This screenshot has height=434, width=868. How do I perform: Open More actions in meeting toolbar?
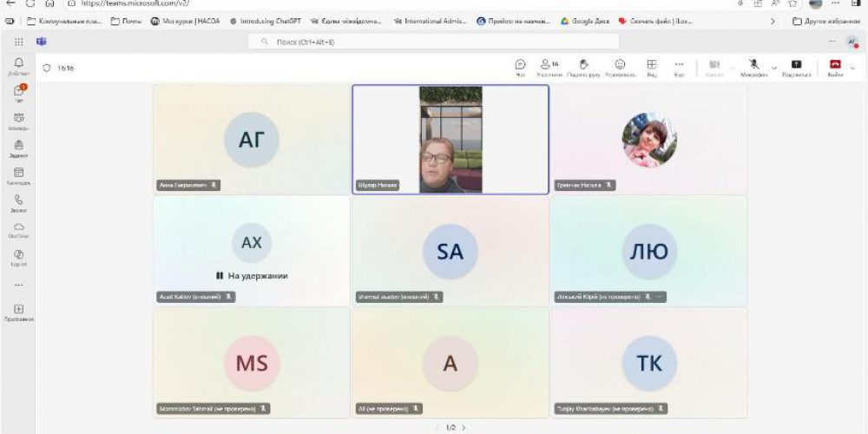680,68
